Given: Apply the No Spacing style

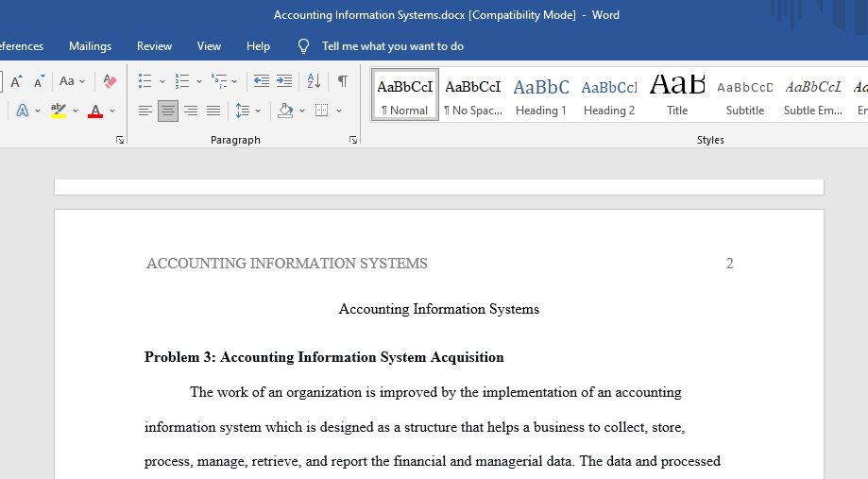Looking at the screenshot, I should (473, 94).
